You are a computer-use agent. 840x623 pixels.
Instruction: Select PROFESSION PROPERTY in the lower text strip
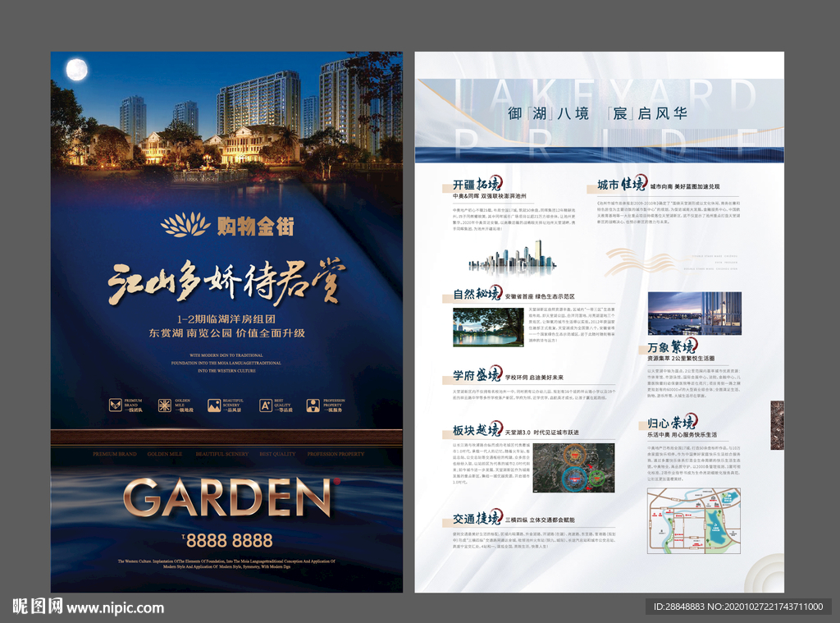336,454
